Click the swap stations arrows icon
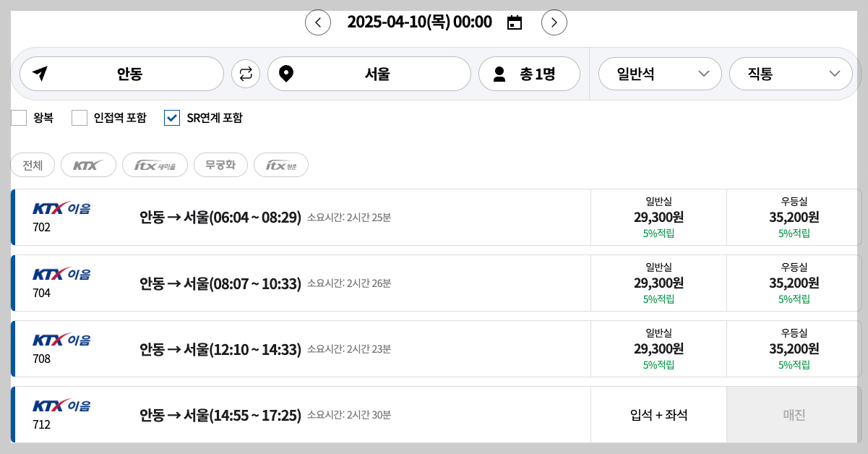 point(245,73)
